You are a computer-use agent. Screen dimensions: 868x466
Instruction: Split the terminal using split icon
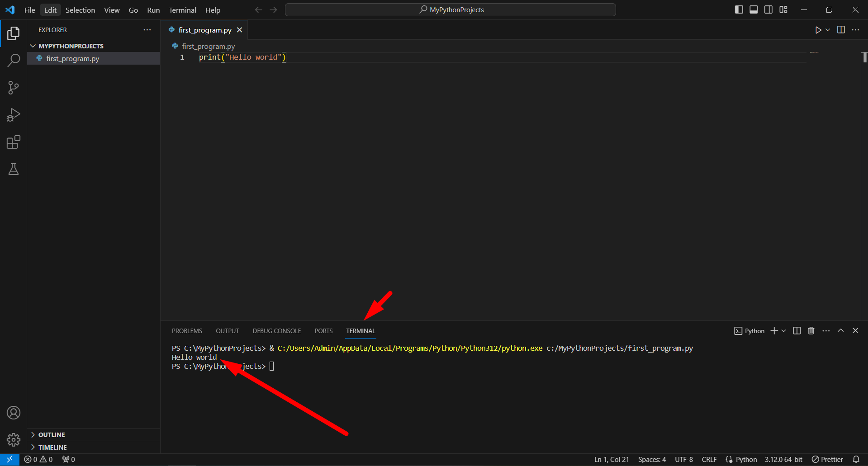[797, 330]
